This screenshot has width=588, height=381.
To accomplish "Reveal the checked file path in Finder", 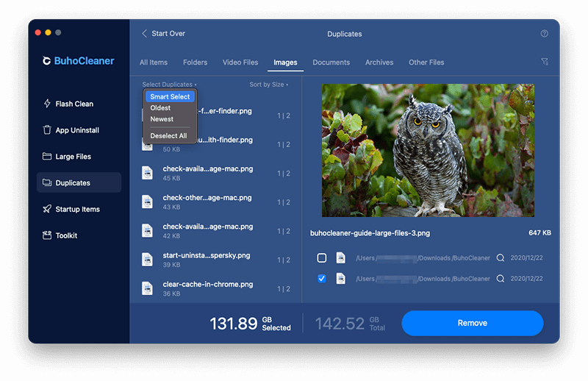I will point(501,279).
